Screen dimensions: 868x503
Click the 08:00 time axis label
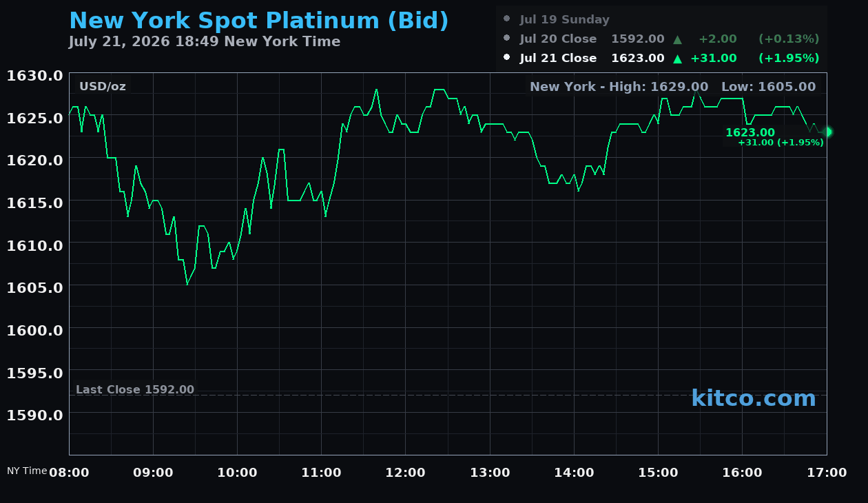point(69,473)
